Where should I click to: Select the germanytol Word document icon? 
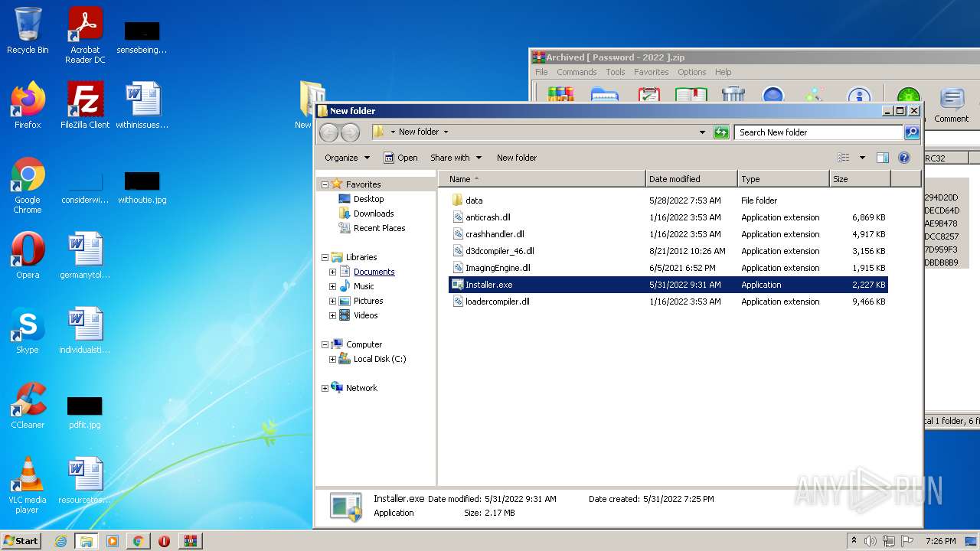tap(85, 256)
